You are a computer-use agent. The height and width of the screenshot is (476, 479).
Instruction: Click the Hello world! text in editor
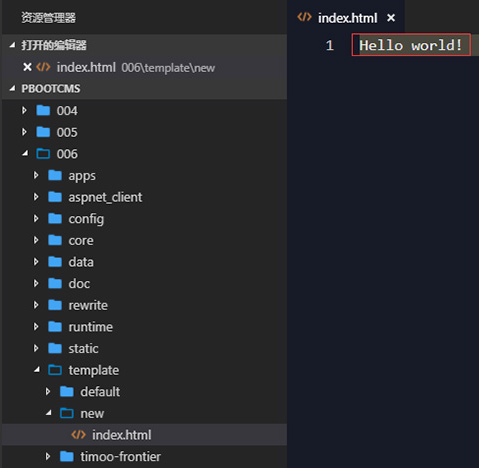[x=411, y=45]
